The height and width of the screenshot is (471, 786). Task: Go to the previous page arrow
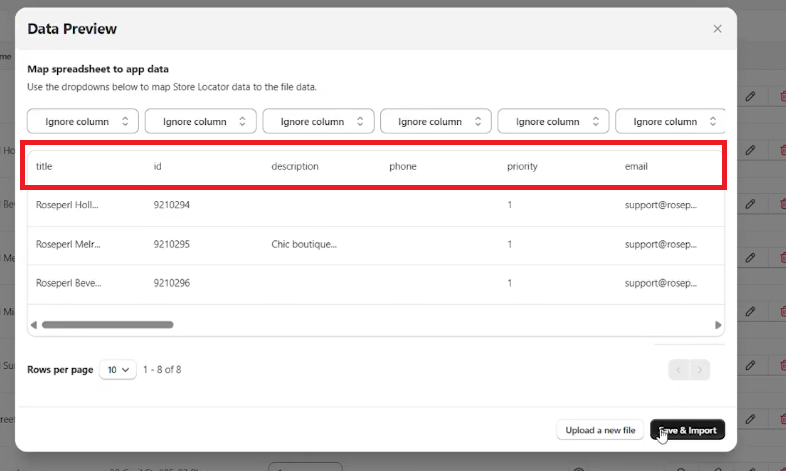[679, 370]
